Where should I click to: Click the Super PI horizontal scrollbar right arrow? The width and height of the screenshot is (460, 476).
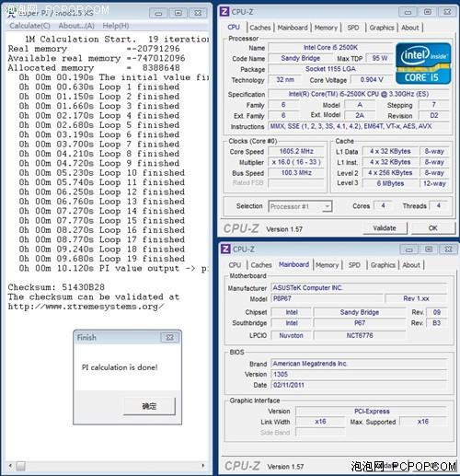click(x=203, y=466)
